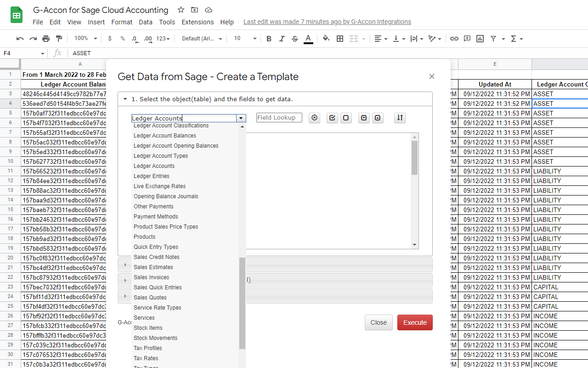588x368 pixels.
Task: Star the G-Accon document
Action: [181, 10]
